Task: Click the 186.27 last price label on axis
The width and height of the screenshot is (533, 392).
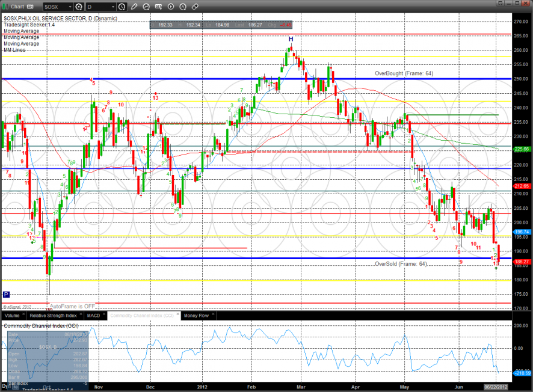Action: pos(521,262)
